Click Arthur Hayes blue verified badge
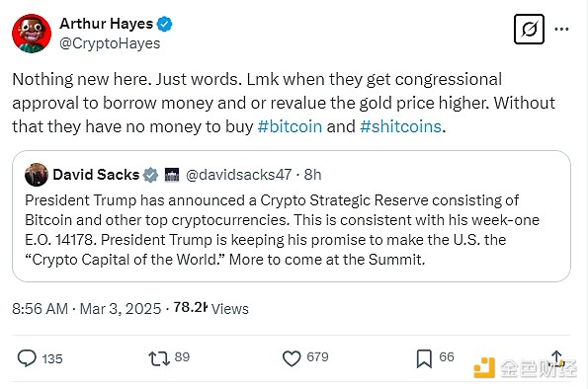 coord(164,24)
